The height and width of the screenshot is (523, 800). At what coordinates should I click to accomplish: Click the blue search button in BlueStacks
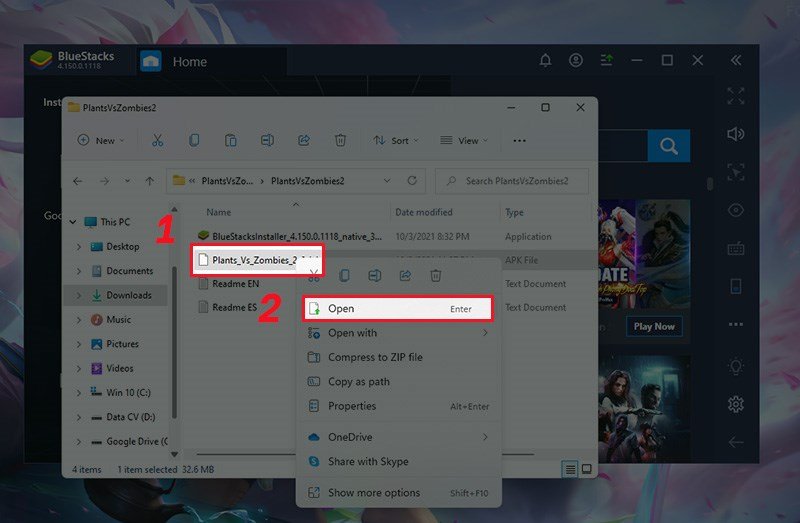[669, 146]
